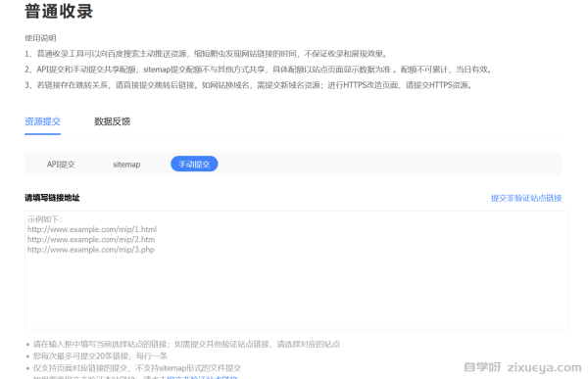Select the API提交 submission option

(61, 165)
